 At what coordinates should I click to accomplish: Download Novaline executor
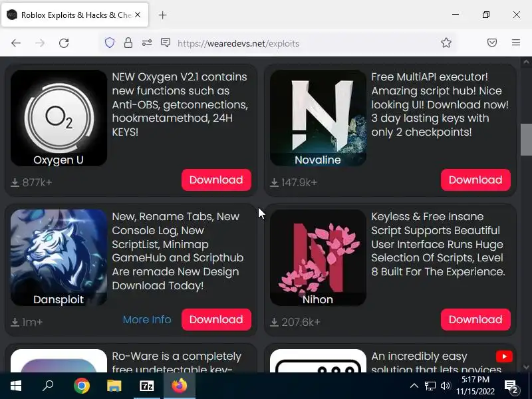pos(475,180)
